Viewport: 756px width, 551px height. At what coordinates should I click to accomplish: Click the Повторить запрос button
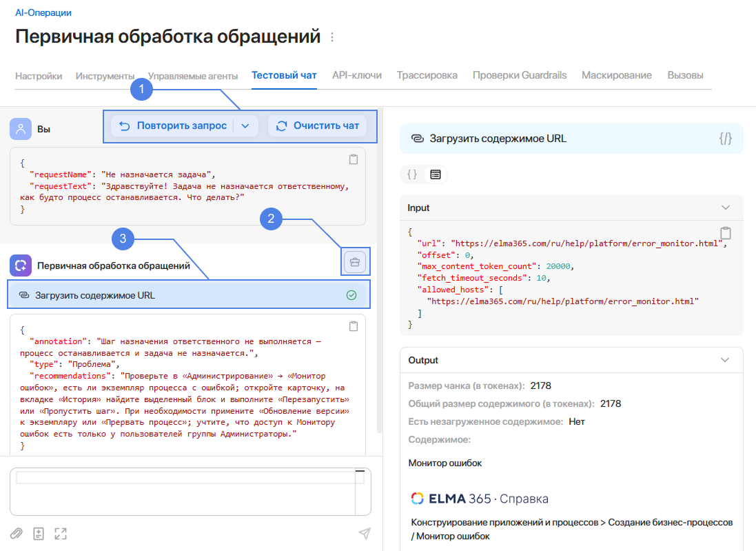click(173, 126)
